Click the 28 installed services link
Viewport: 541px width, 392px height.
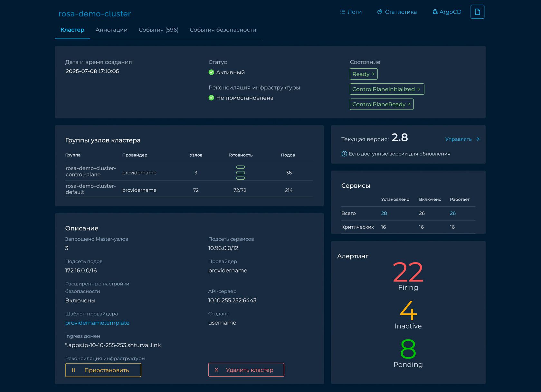[384, 213]
